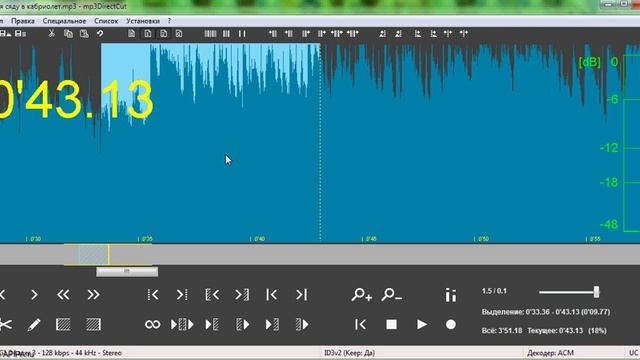Rewind to start using transport button
Image resolution: width=640 pixels, height=360 pixels.
(x=360, y=324)
